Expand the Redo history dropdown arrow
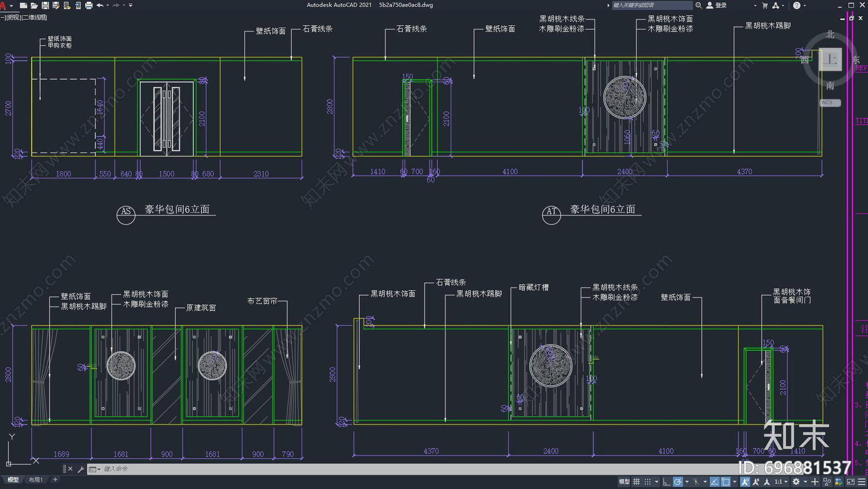This screenshot has height=489, width=868. pos(124,5)
